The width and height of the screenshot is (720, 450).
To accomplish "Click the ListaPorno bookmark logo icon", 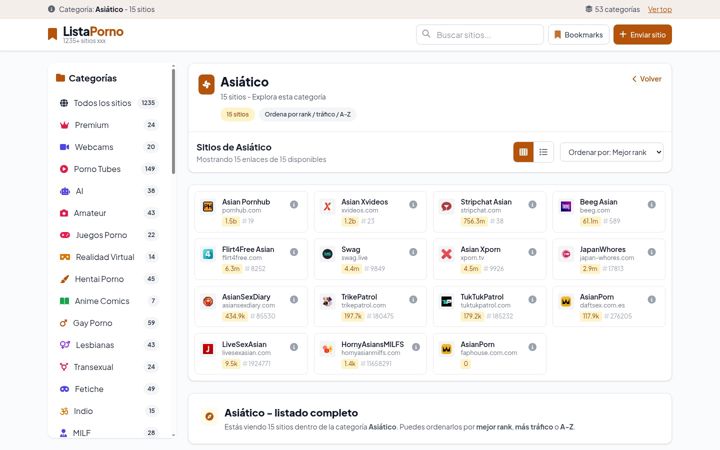I will tap(52, 34).
